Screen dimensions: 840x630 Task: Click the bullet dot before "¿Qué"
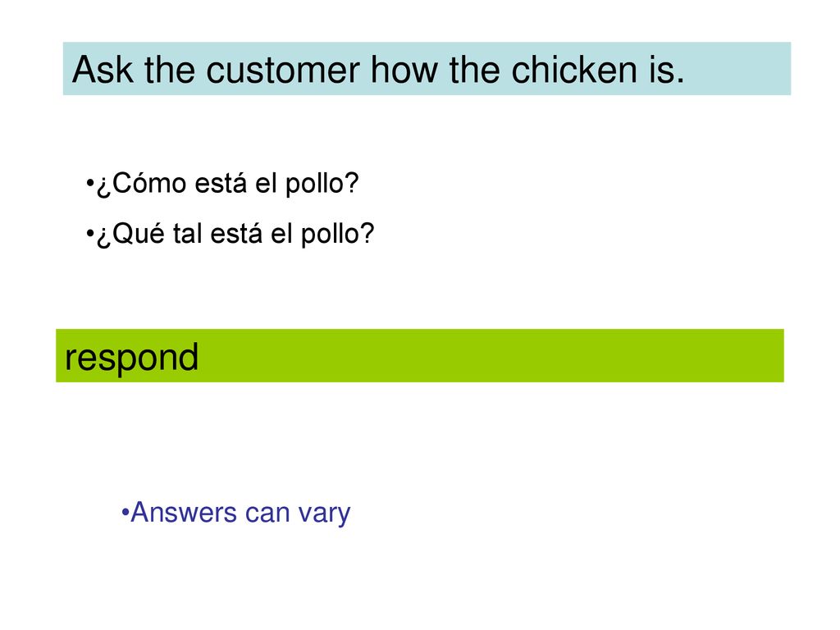[89, 234]
